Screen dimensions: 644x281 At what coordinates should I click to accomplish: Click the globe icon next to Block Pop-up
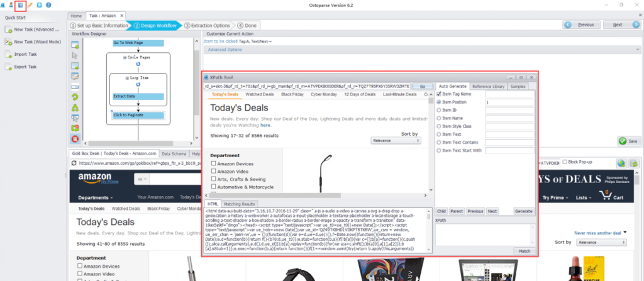[x=622, y=163]
